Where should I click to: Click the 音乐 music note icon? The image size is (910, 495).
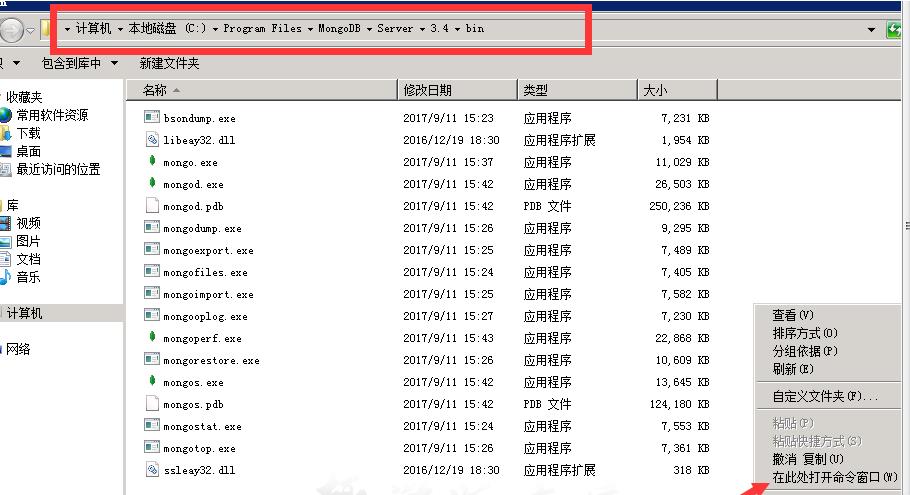tap(5, 277)
